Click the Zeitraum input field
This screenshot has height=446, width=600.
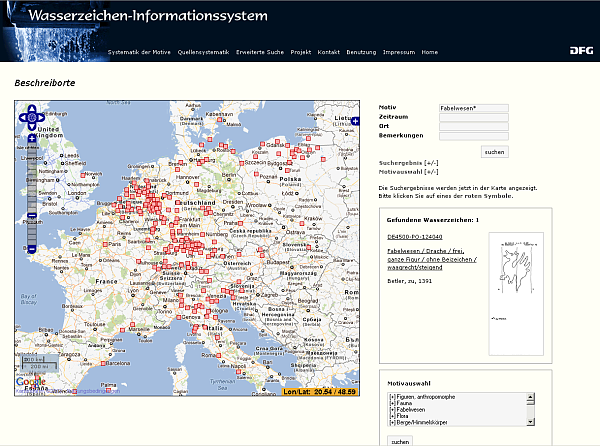coord(473,117)
